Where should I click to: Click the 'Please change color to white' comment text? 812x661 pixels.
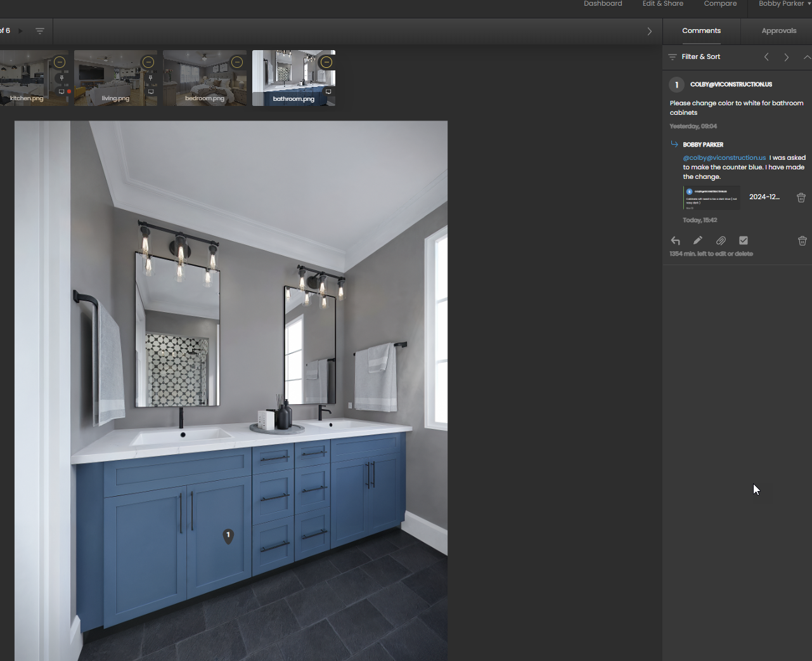(x=737, y=108)
